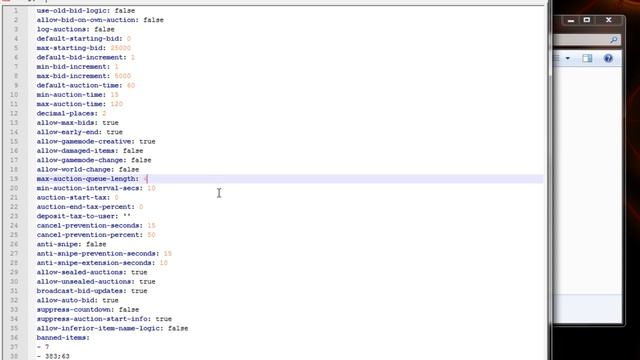
Task: Expand the view options dropdown arrow in Explorer
Action: point(568,58)
